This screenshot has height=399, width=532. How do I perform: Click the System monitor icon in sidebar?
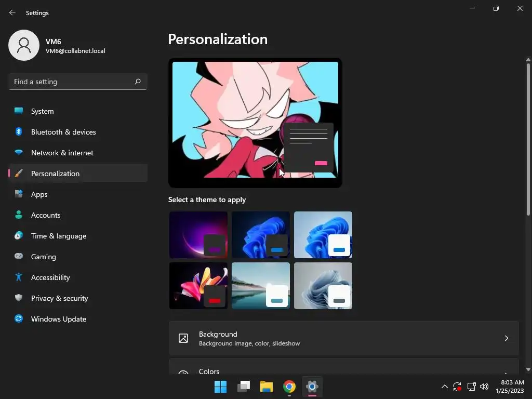(19, 111)
